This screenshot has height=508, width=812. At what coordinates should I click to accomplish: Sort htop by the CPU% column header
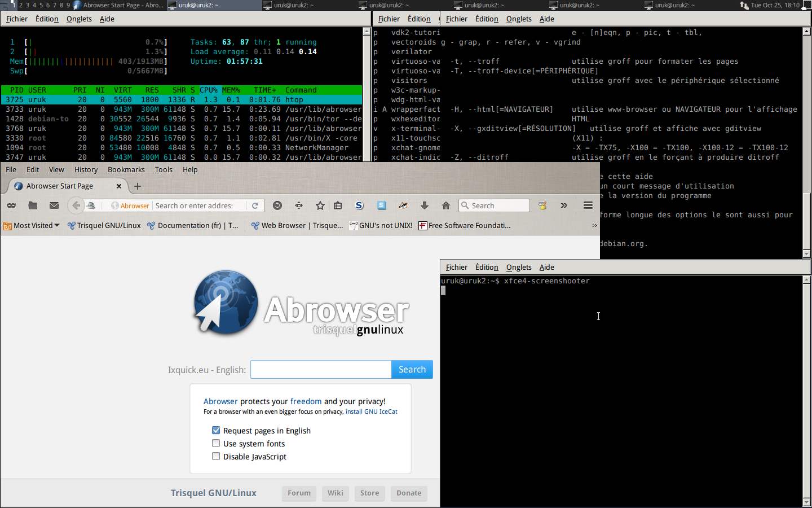point(209,90)
